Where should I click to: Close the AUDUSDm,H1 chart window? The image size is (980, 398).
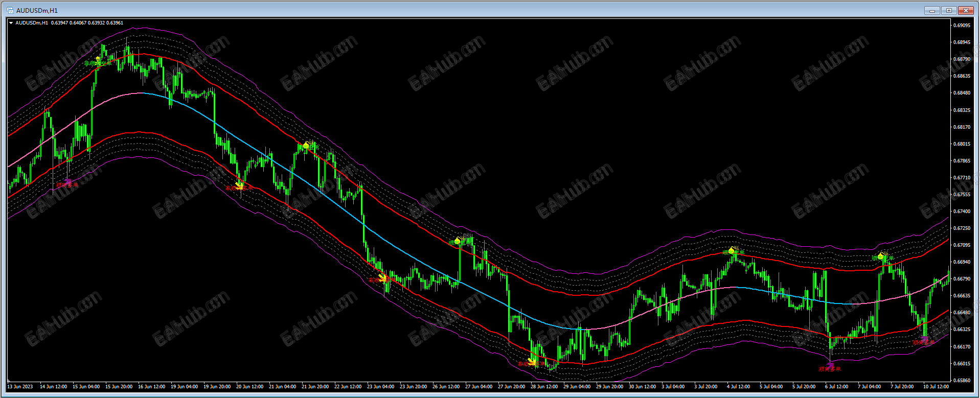(x=966, y=10)
